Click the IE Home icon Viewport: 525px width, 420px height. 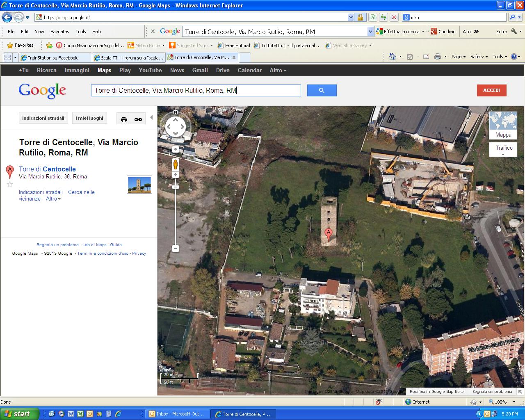point(393,57)
